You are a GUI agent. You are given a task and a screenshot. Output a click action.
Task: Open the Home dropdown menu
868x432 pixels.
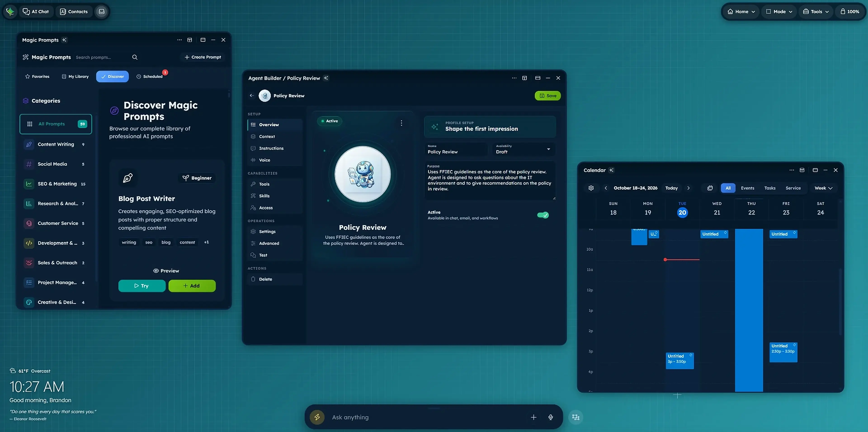[x=741, y=12]
